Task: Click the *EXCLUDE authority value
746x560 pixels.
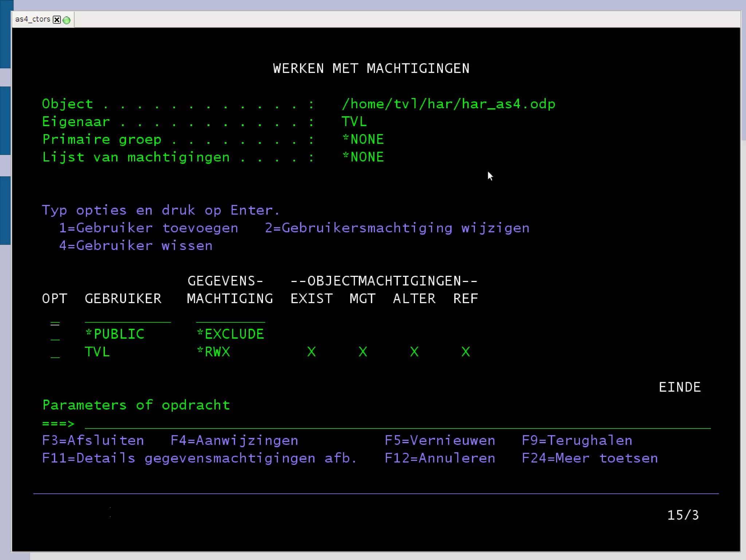Action: (x=230, y=334)
